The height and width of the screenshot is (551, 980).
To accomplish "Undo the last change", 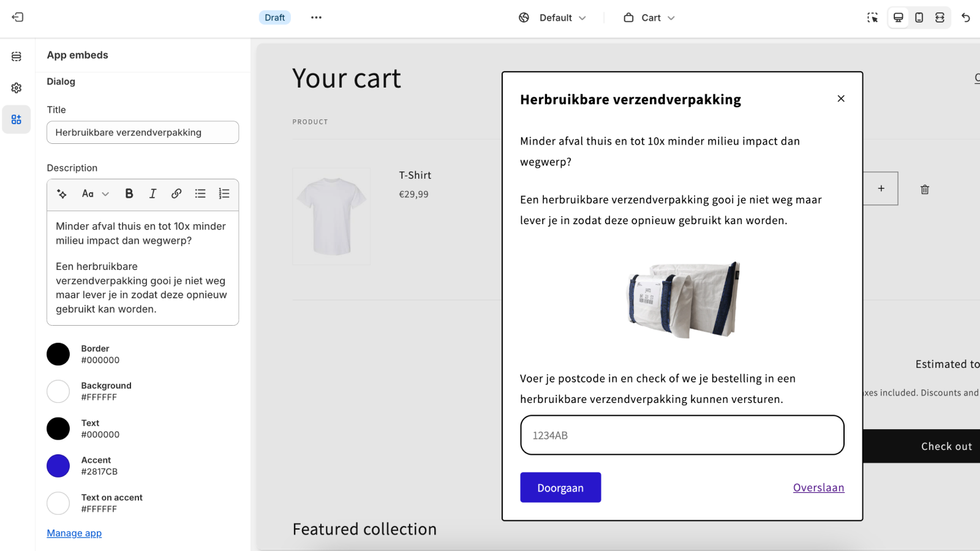I will coord(967,18).
